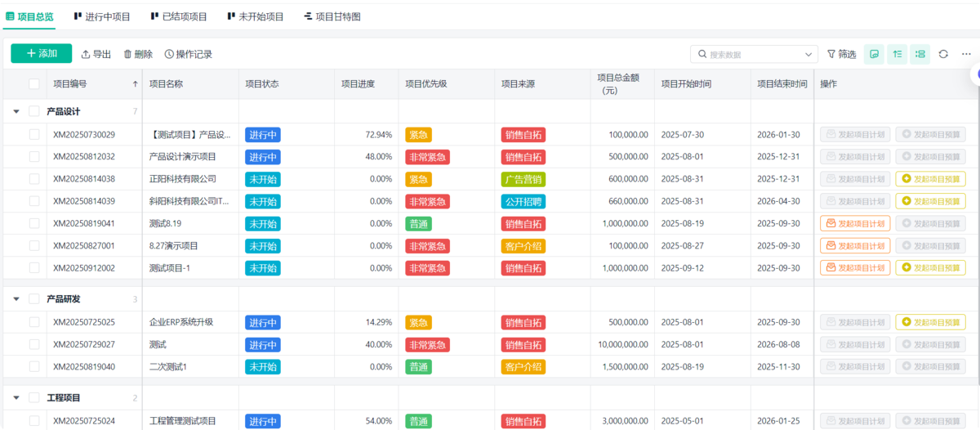The width and height of the screenshot is (980, 430).
Task: Click the green 添加 button
Action: click(42, 54)
